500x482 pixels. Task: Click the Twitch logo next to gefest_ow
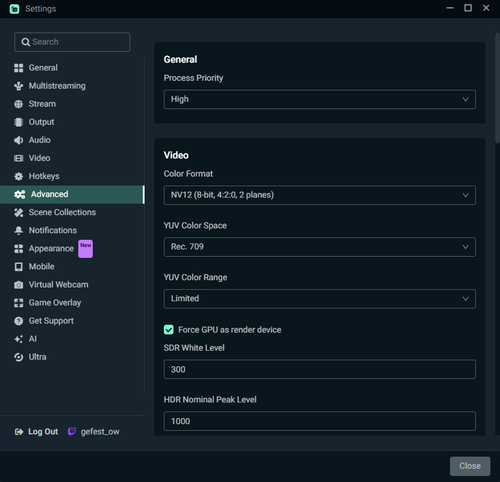[x=72, y=432]
